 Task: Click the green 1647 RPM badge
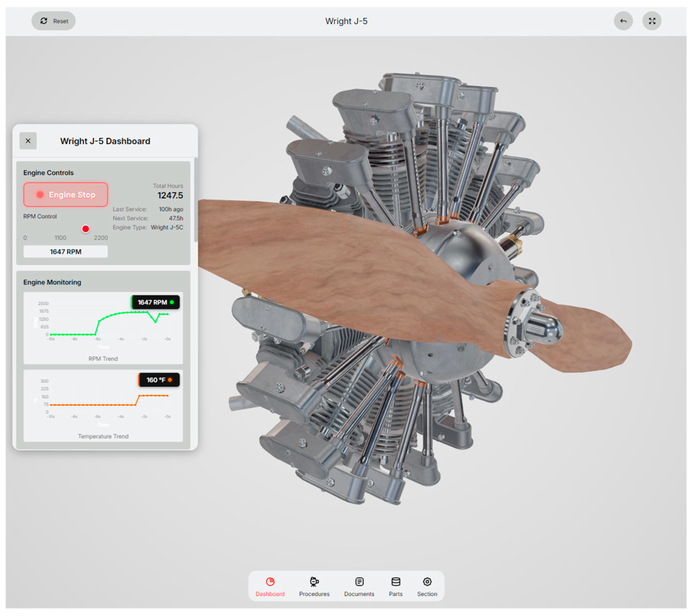coord(155,302)
